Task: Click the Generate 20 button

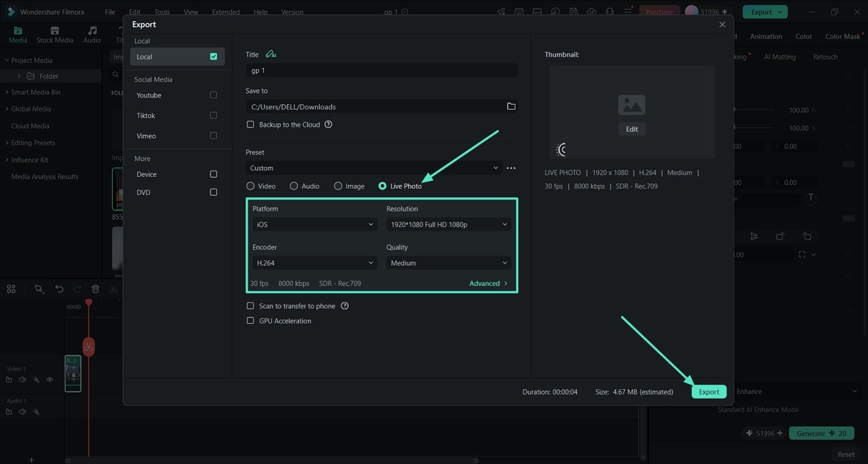Action: pos(821,433)
